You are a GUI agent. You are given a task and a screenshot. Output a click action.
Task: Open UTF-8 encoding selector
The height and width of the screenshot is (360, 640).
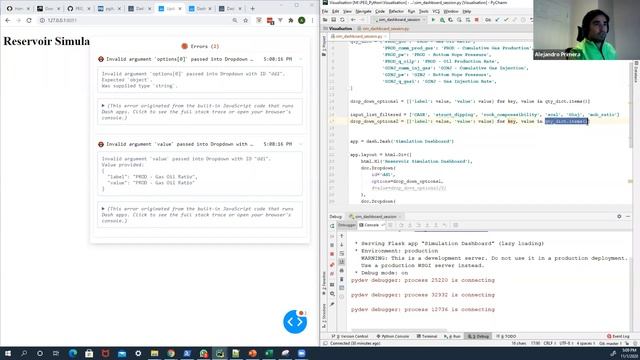tap(566, 343)
